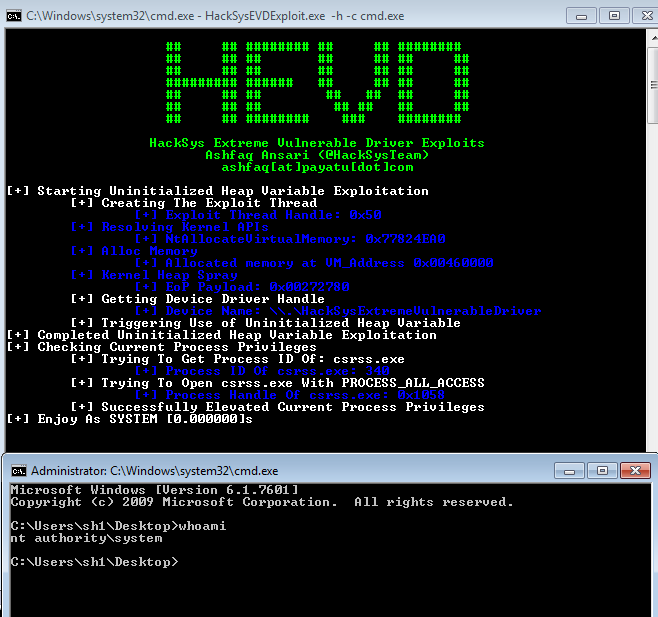The image size is (658, 617).
Task: Click the Administrator cmd window system icon
Action: [18, 470]
